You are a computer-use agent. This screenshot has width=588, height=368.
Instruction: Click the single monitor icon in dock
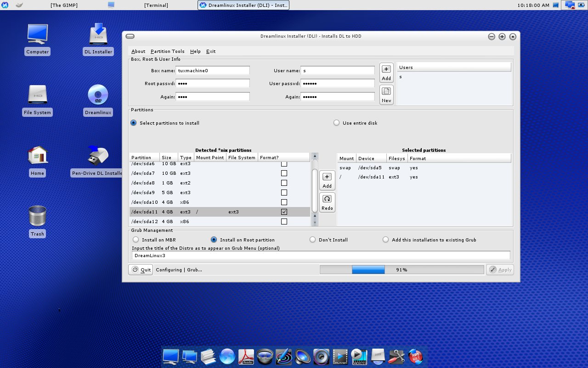pos(170,356)
